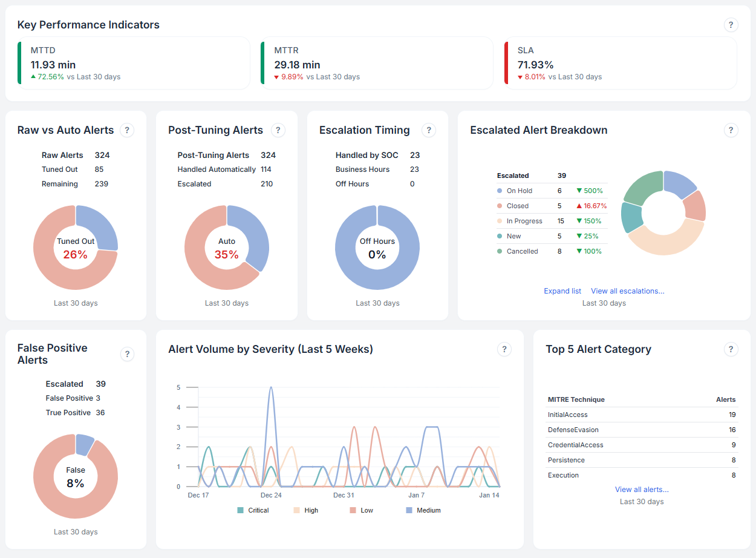Toggle Medium series in chart legend
The image size is (756, 558).
[423, 510]
